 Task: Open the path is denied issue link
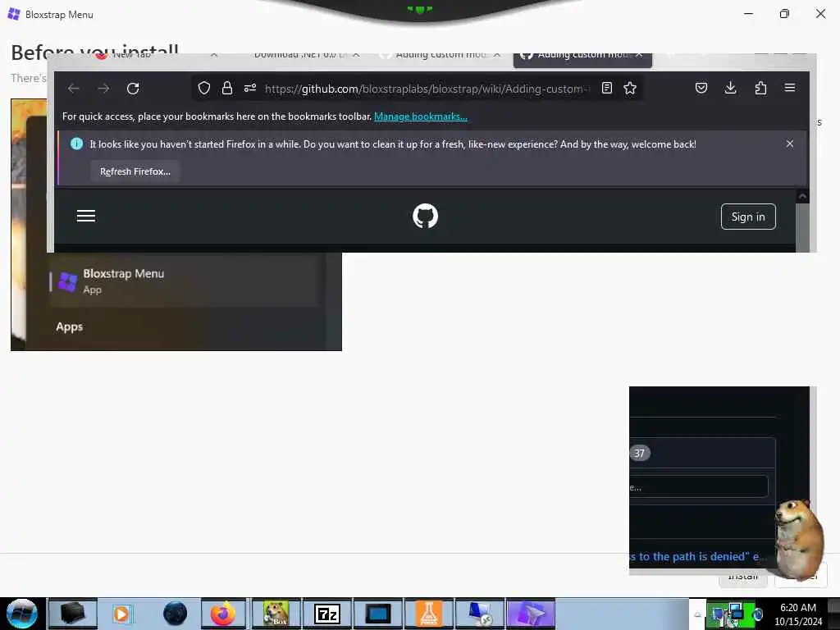694,557
